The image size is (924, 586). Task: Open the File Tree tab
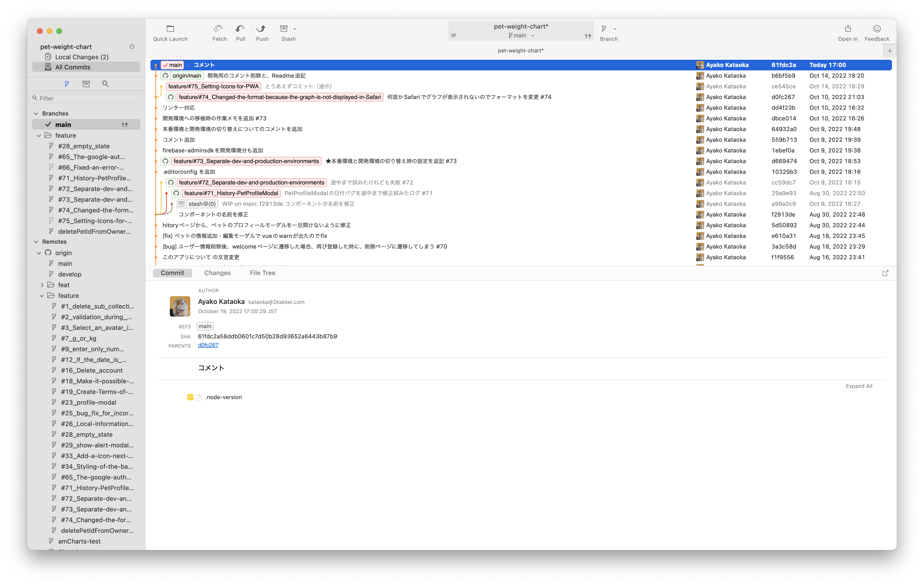click(x=263, y=273)
